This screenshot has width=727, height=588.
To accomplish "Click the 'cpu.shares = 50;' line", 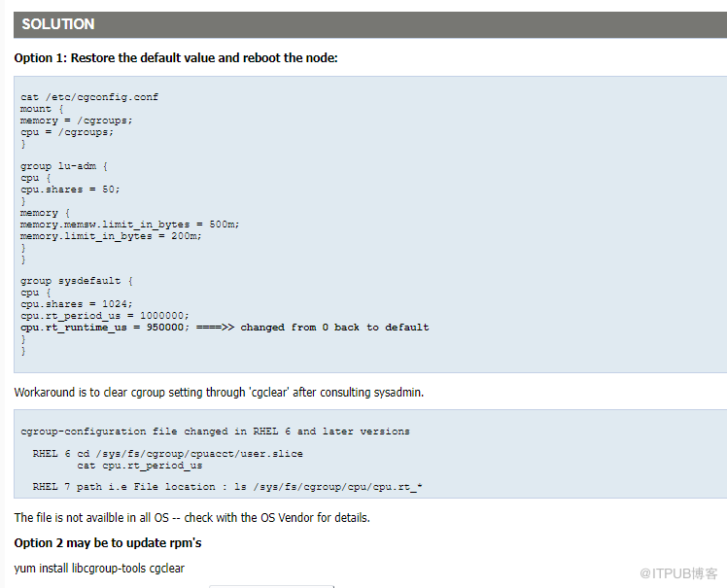I will 70,190.
